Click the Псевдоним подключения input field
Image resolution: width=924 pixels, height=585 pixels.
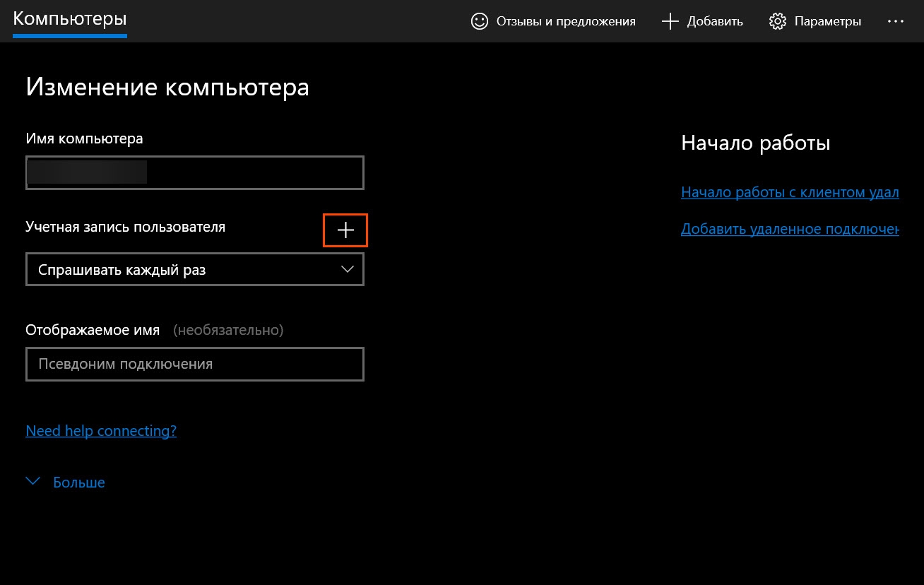point(194,365)
